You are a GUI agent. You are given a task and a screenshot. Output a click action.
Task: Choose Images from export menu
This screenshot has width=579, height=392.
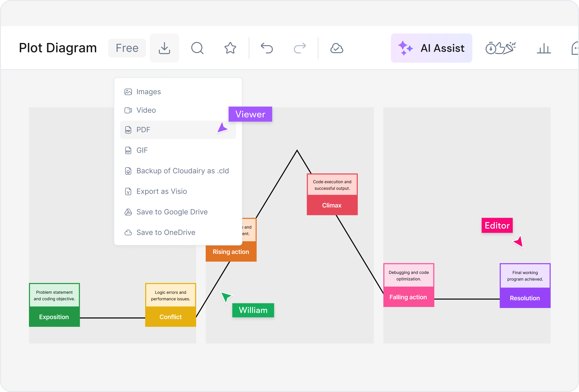pyautogui.click(x=178, y=92)
